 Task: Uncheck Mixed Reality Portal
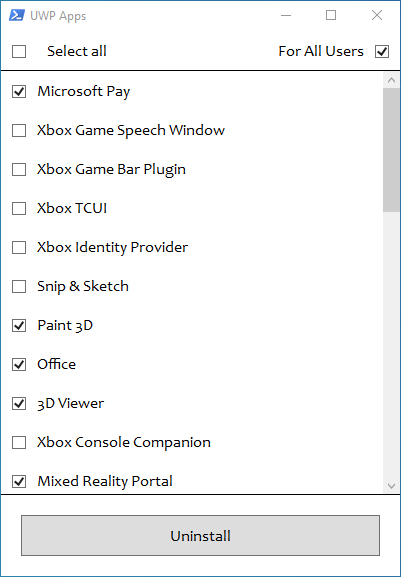tap(19, 481)
